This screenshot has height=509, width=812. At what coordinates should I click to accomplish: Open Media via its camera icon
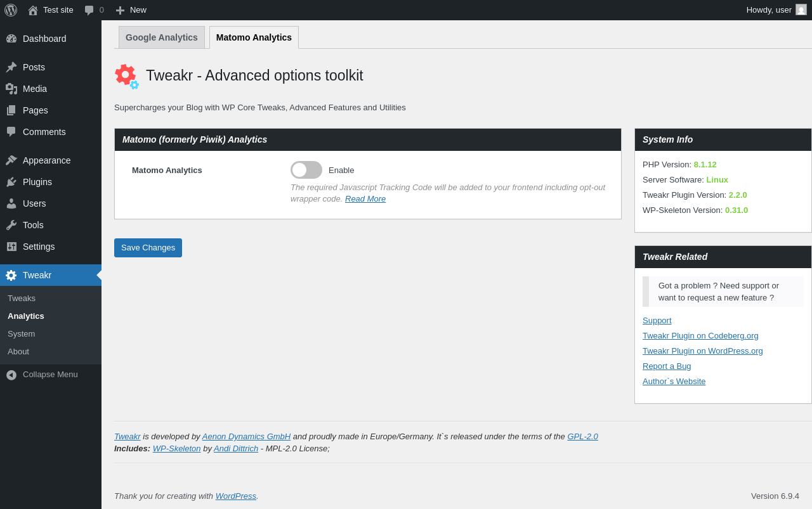click(x=11, y=89)
